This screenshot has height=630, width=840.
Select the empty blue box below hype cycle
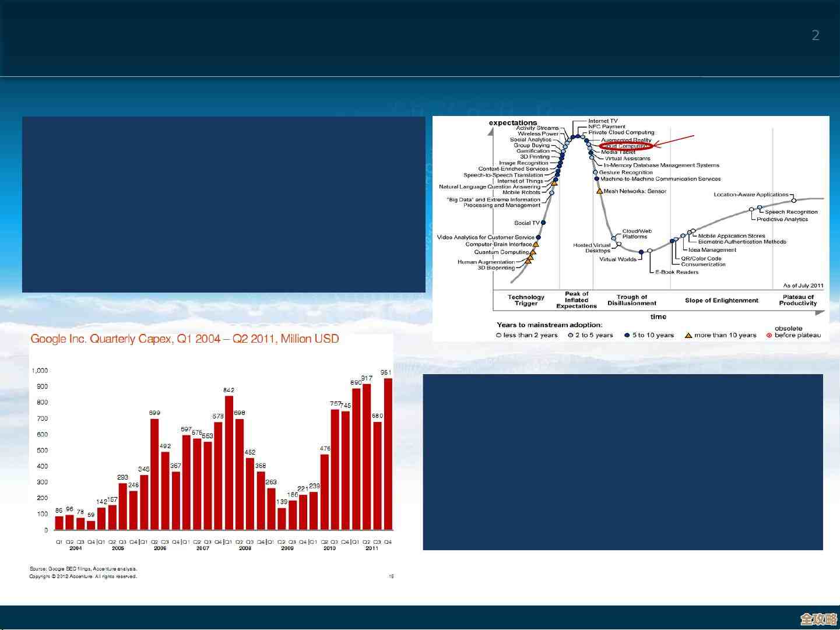click(623, 462)
